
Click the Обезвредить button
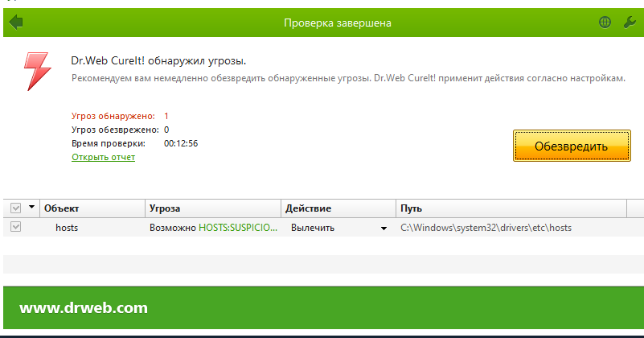[572, 146]
